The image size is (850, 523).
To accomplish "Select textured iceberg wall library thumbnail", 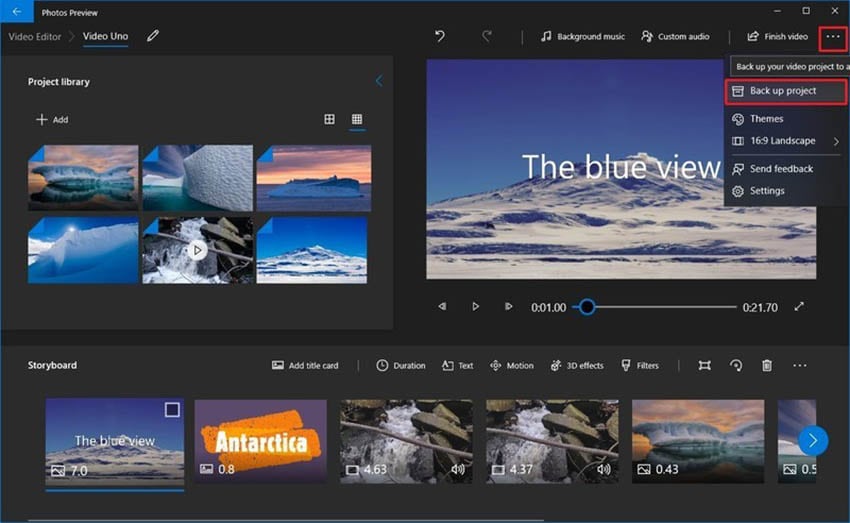I will tap(198, 178).
